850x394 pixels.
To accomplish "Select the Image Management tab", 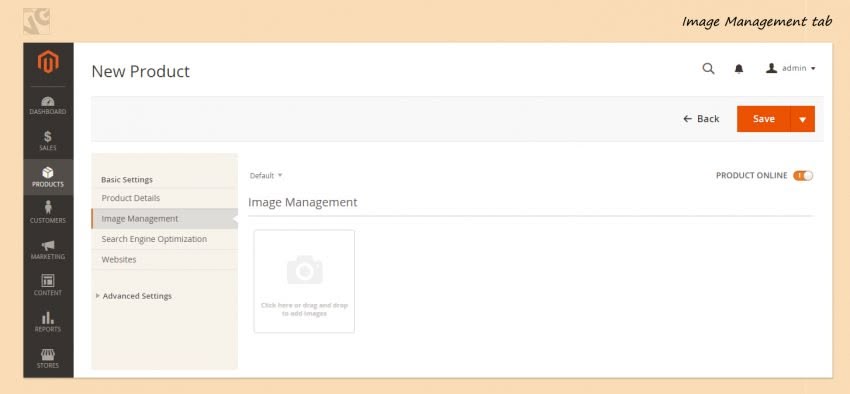I will point(164,219).
